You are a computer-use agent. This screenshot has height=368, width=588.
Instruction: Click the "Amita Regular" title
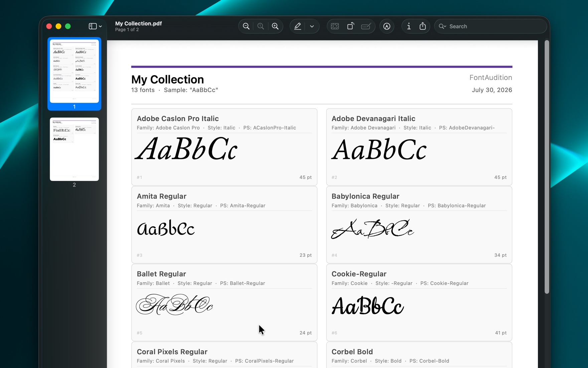pos(161,196)
